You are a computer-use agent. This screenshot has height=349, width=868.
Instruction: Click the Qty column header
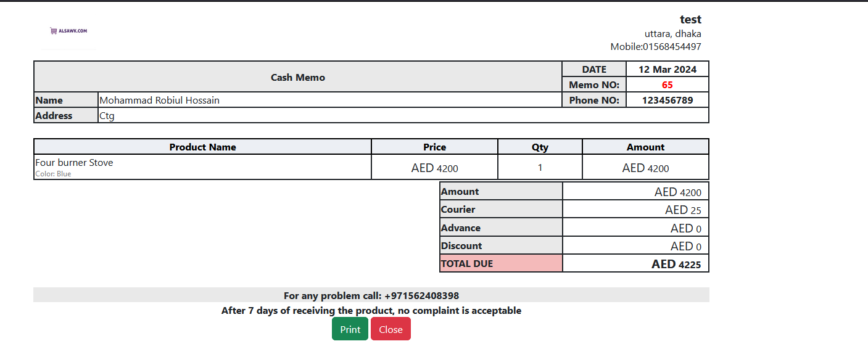point(540,147)
